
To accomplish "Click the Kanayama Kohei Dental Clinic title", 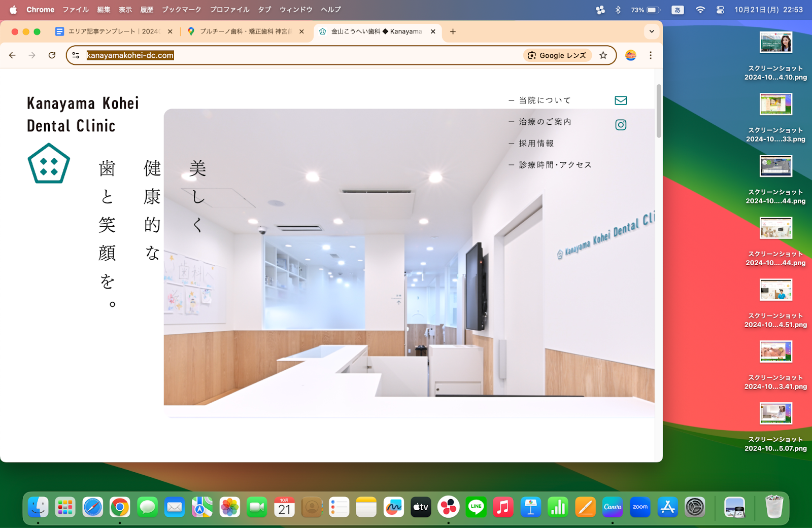I will (83, 114).
